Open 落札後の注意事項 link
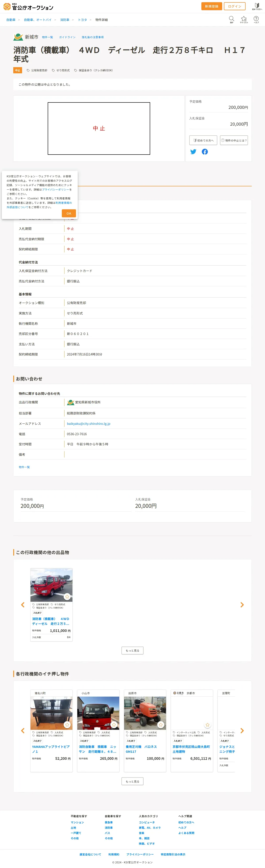 [x=93, y=37]
